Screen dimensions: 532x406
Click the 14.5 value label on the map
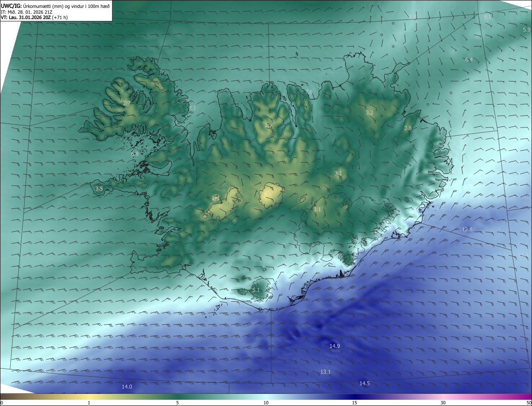[x=365, y=383]
